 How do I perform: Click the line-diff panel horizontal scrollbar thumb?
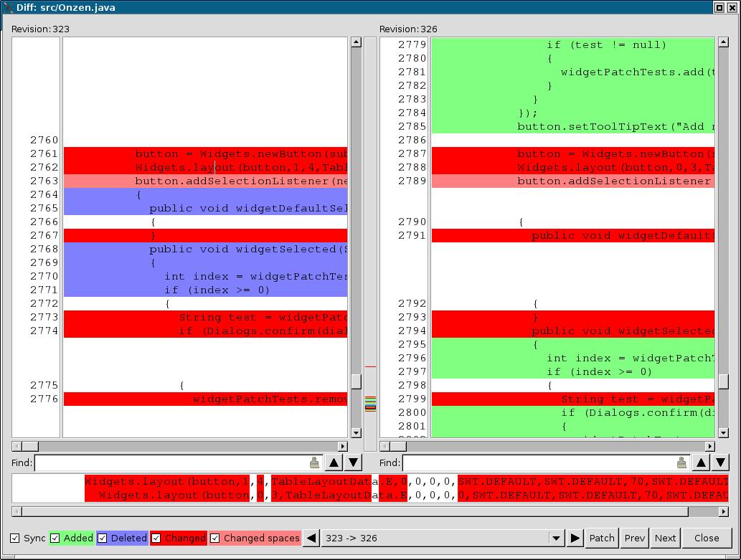coord(355,511)
